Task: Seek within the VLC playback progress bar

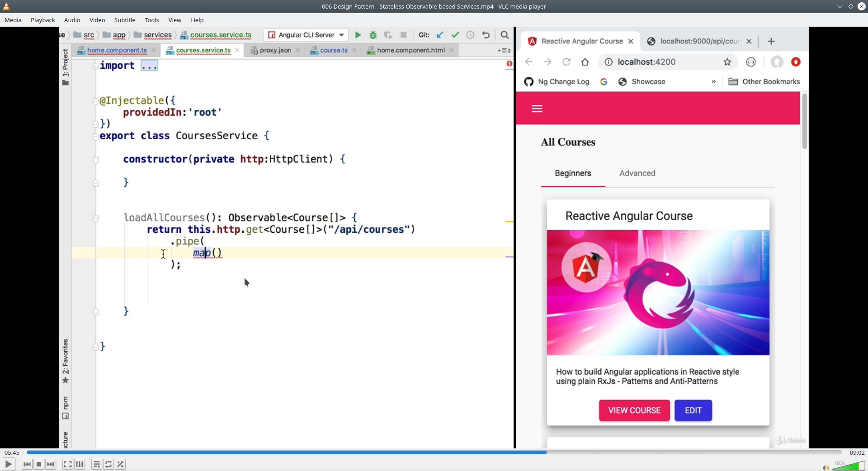Action: [x=434, y=452]
